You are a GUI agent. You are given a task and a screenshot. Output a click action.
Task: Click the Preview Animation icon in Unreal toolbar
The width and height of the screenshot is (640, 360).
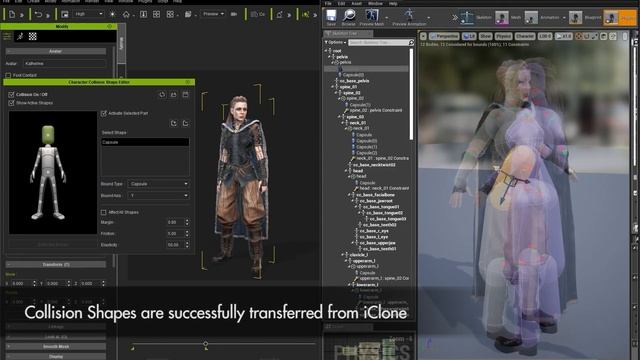[409, 17]
